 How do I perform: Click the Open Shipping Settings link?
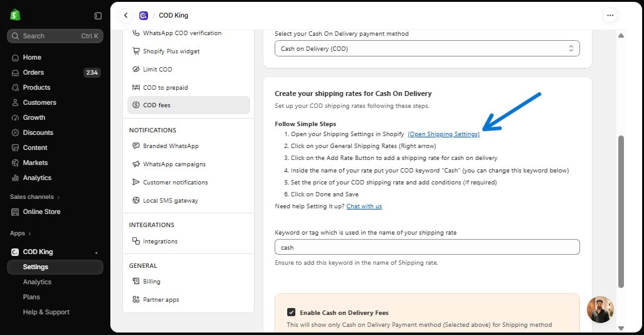point(443,134)
